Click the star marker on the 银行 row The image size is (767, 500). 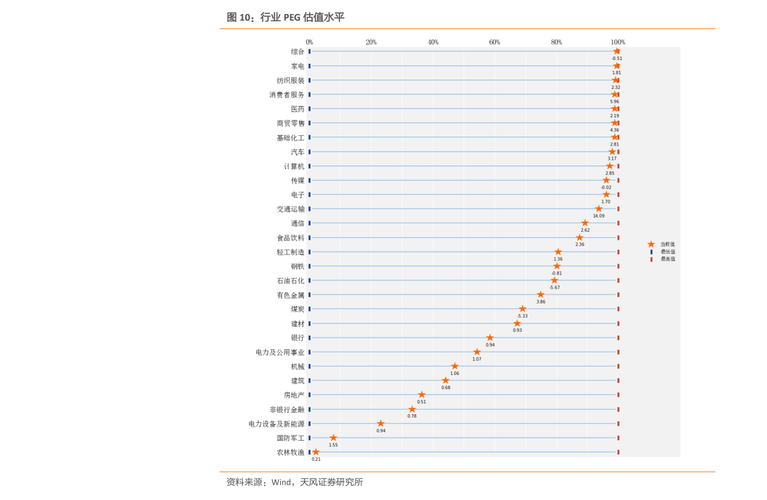pos(490,338)
